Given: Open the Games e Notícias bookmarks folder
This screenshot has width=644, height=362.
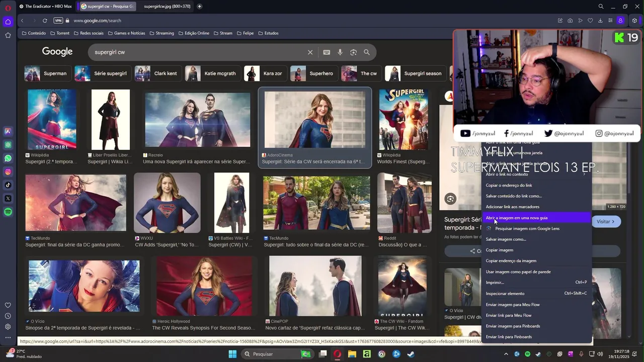Looking at the screenshot, I should coord(126,33).
